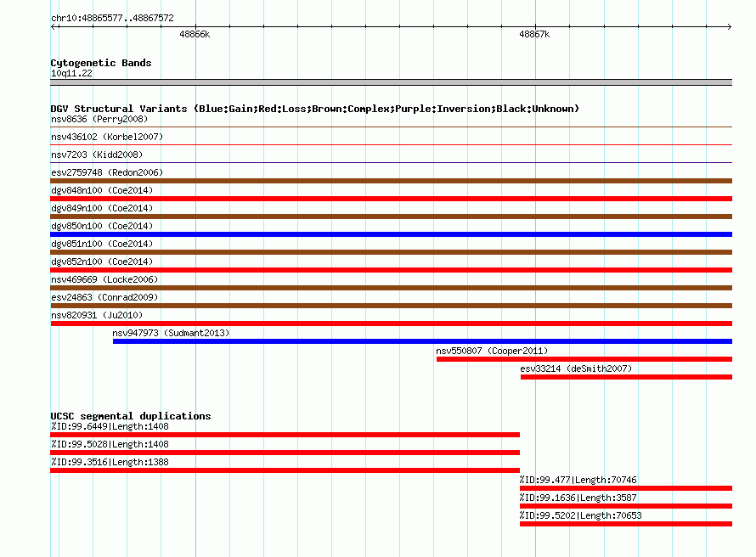Click the dgv848n100 (Coe2014) label

[102, 190]
